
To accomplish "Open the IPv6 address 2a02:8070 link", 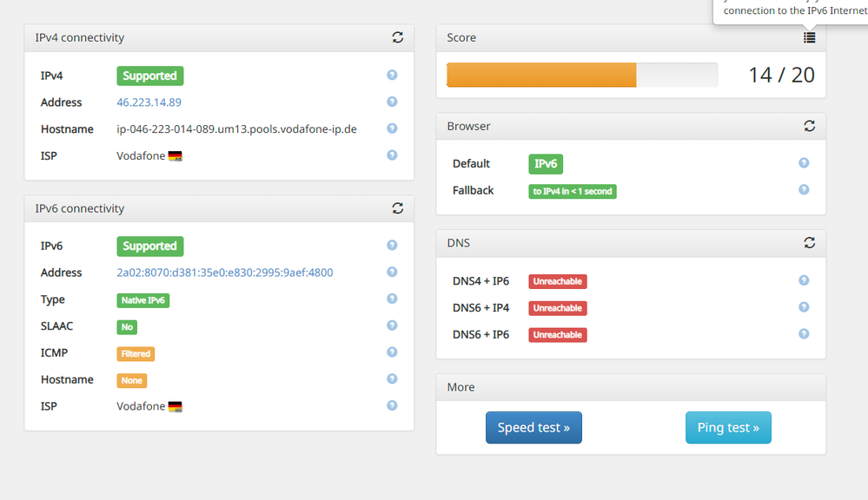I will [224, 273].
